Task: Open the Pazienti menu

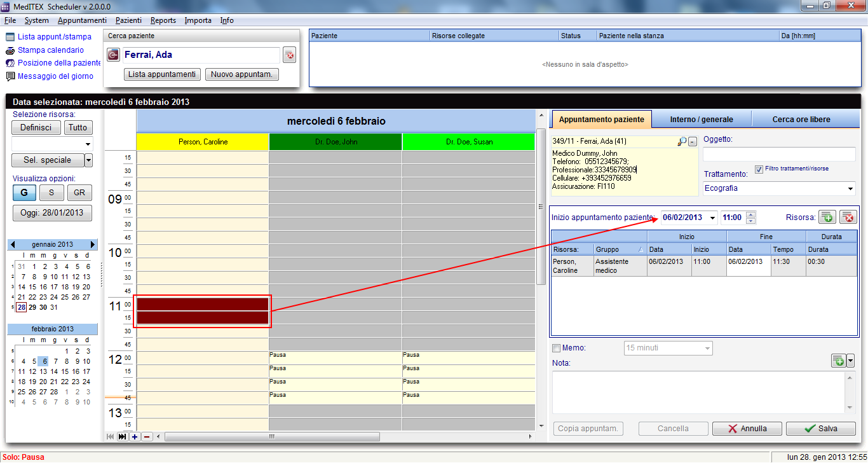Action: point(129,20)
